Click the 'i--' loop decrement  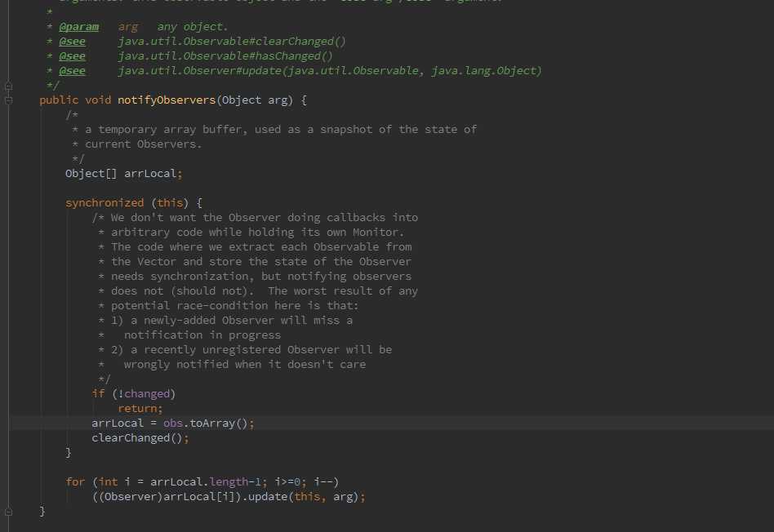(323, 483)
